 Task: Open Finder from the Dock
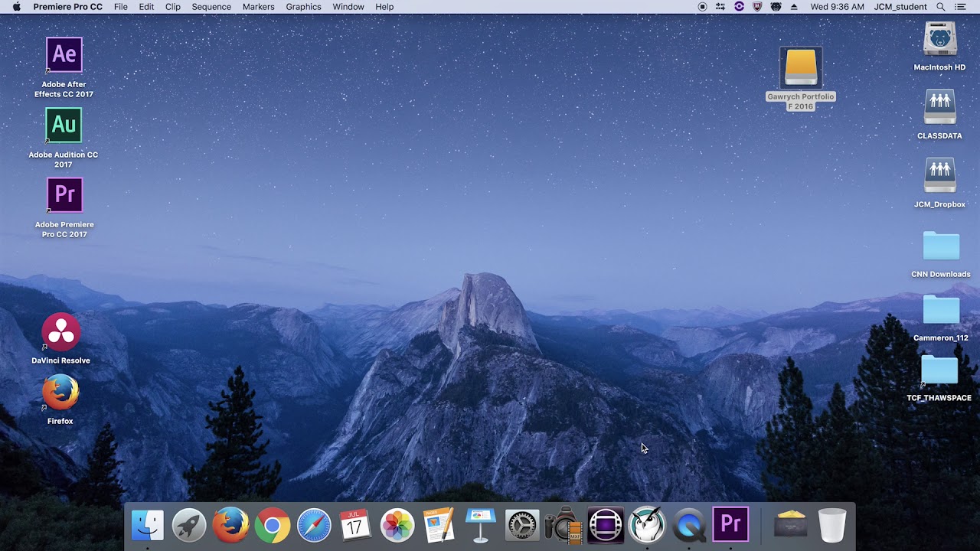click(x=148, y=525)
